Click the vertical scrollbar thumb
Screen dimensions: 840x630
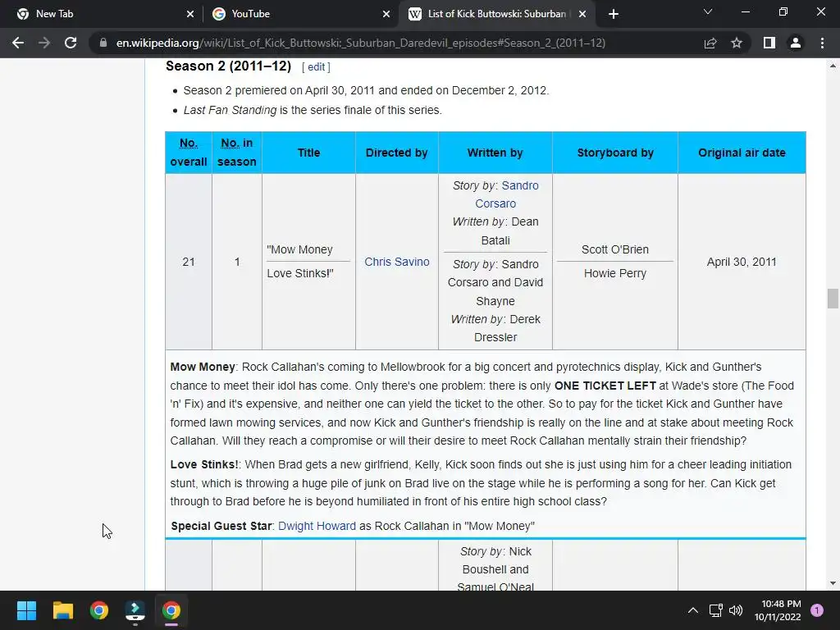click(833, 299)
